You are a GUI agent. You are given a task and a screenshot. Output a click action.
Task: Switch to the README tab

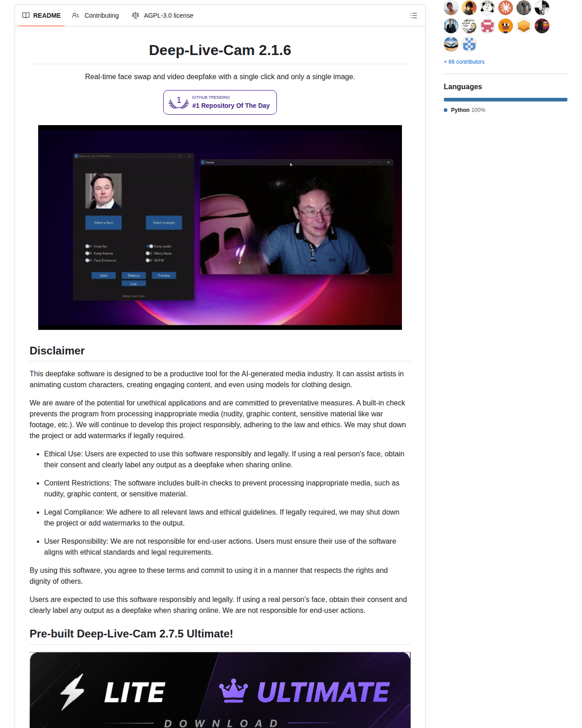point(41,15)
